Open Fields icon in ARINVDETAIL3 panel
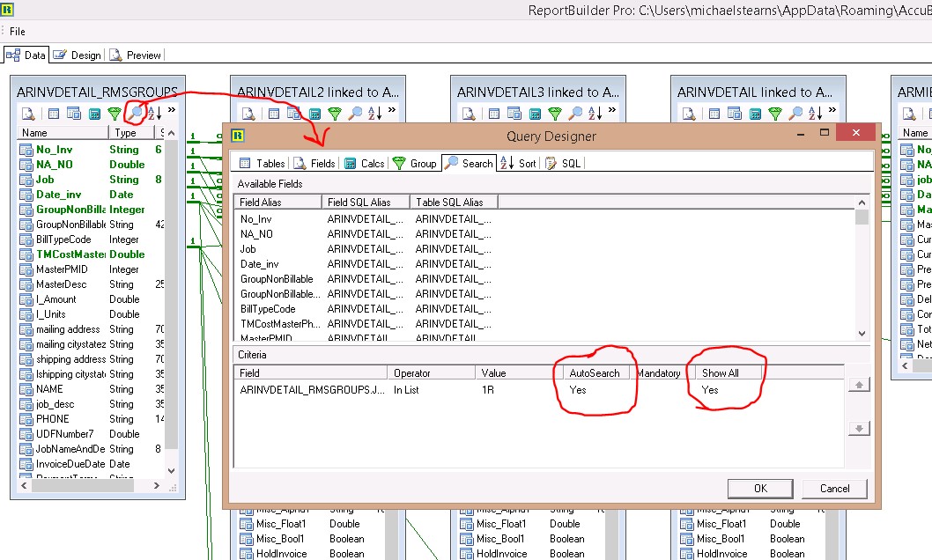 [514, 113]
